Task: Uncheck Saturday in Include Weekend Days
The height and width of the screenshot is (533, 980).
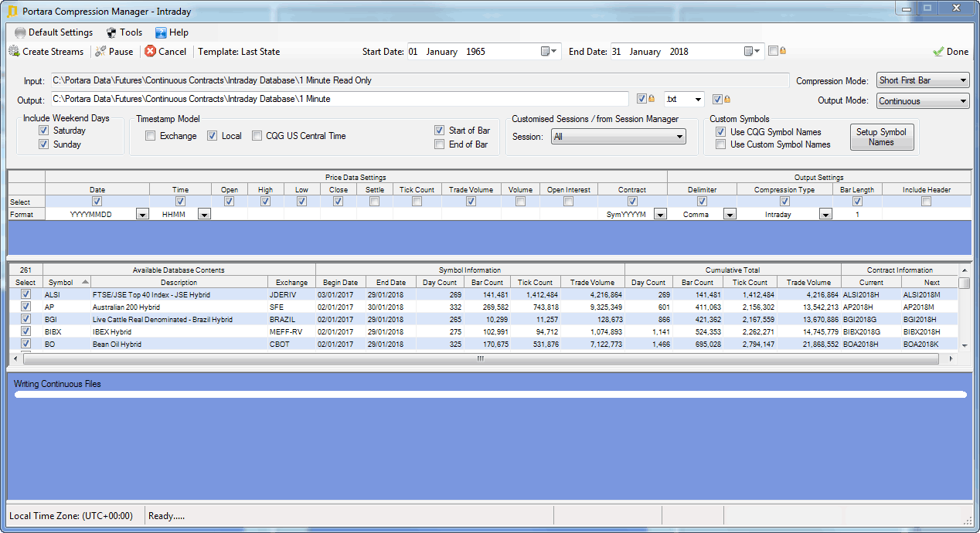Action: point(44,131)
